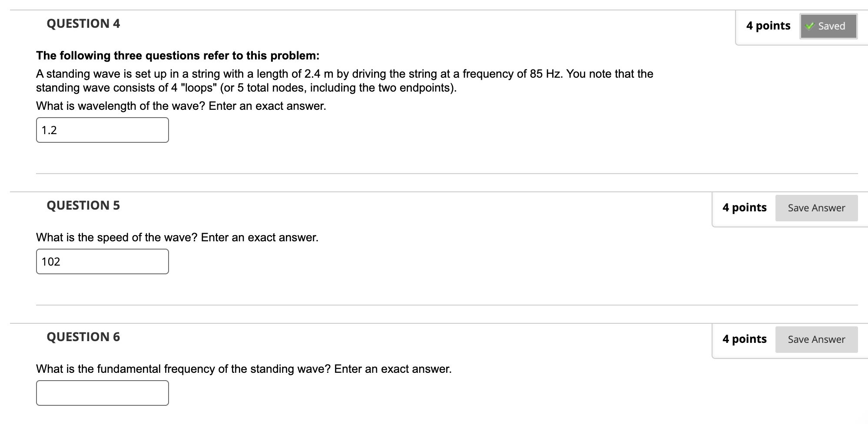This screenshot has height=424, width=868.
Task: Click the divider line below Question 4
Action: coord(434,172)
